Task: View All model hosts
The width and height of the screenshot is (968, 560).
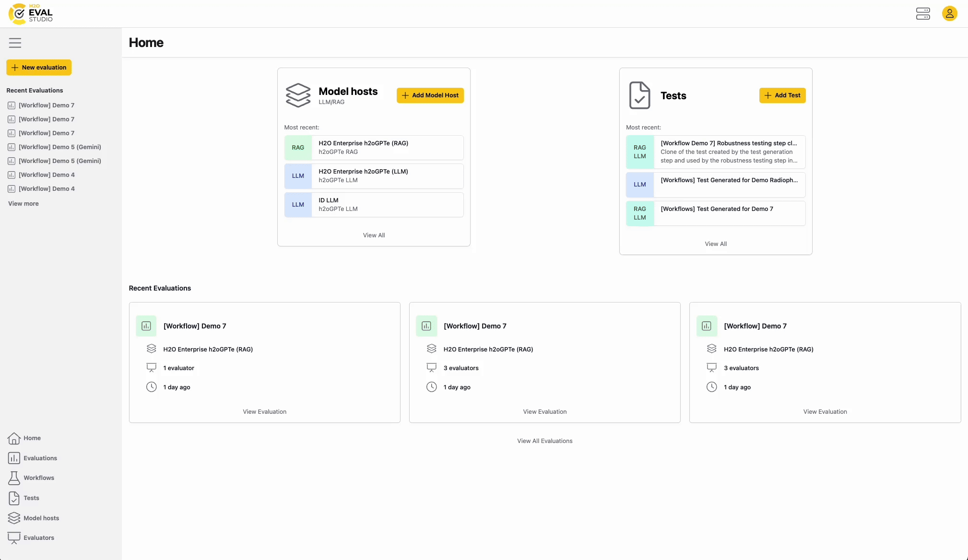Action: [374, 235]
